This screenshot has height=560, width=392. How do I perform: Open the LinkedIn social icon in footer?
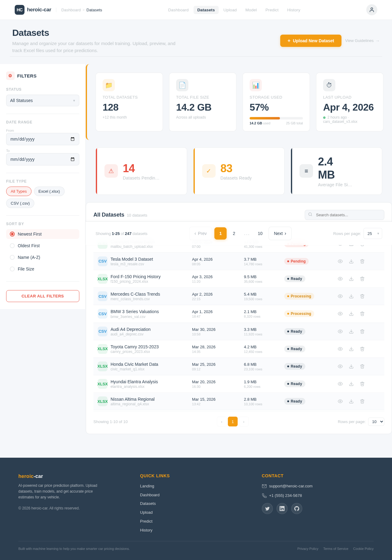282,509
